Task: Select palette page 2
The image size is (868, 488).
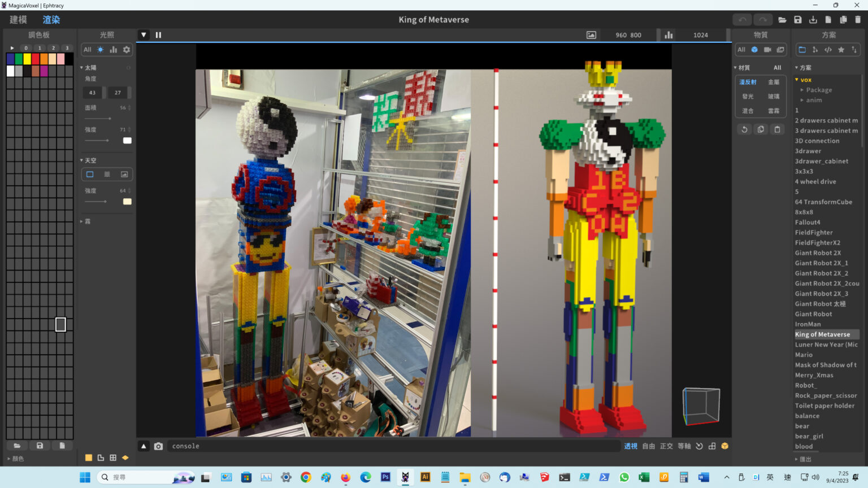Action: pos(53,48)
